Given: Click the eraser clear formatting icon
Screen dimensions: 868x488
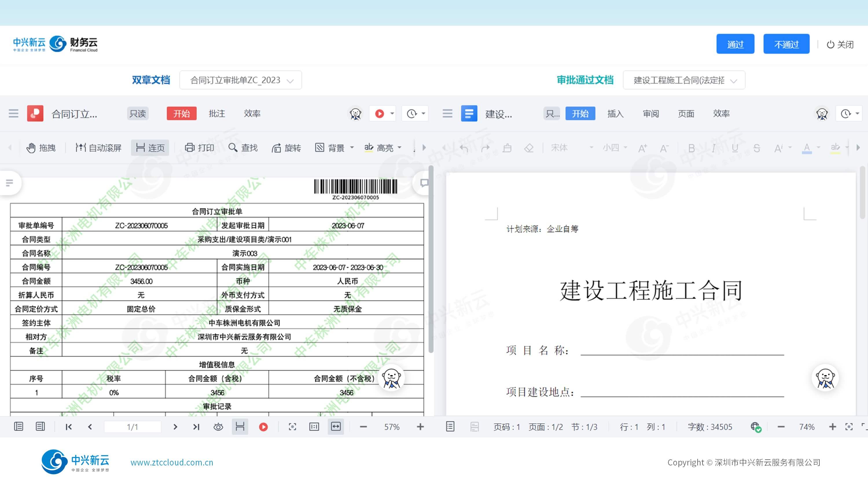Looking at the screenshot, I should (x=529, y=148).
